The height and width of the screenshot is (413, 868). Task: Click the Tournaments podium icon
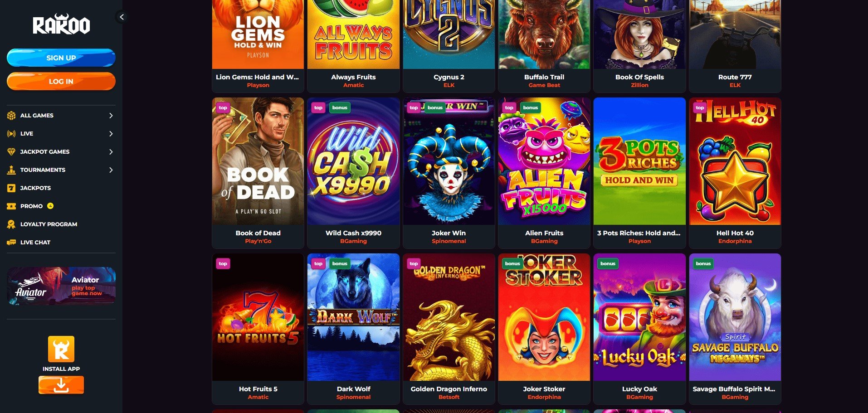[11, 170]
